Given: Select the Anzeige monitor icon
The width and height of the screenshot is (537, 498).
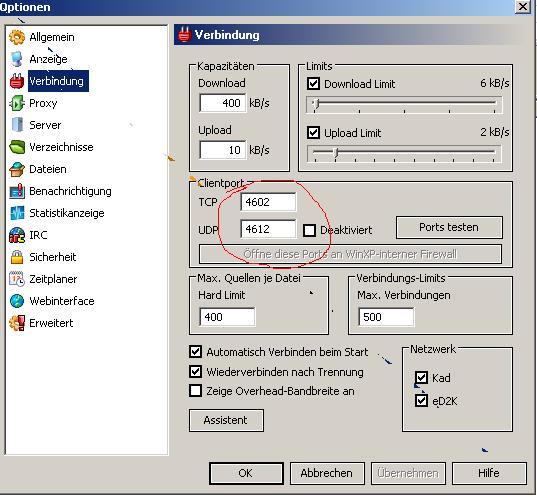Looking at the screenshot, I should tap(17, 59).
